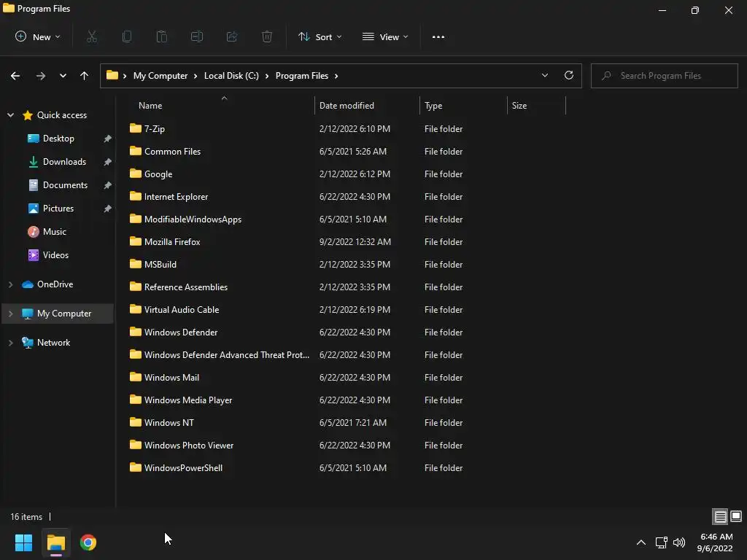Expand the Network tree node
Screen dimensions: 747x560
pos(10,343)
